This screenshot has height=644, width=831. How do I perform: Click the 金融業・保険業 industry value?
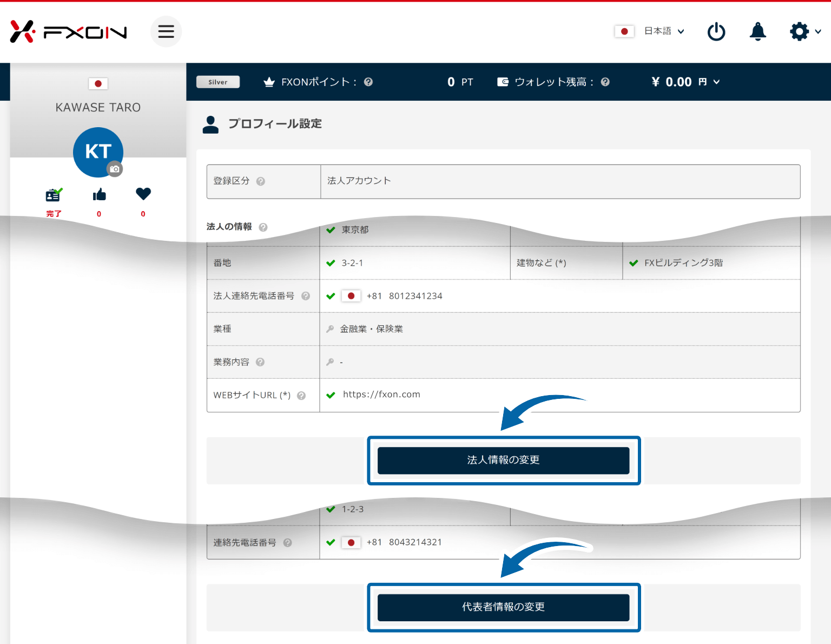371,329
